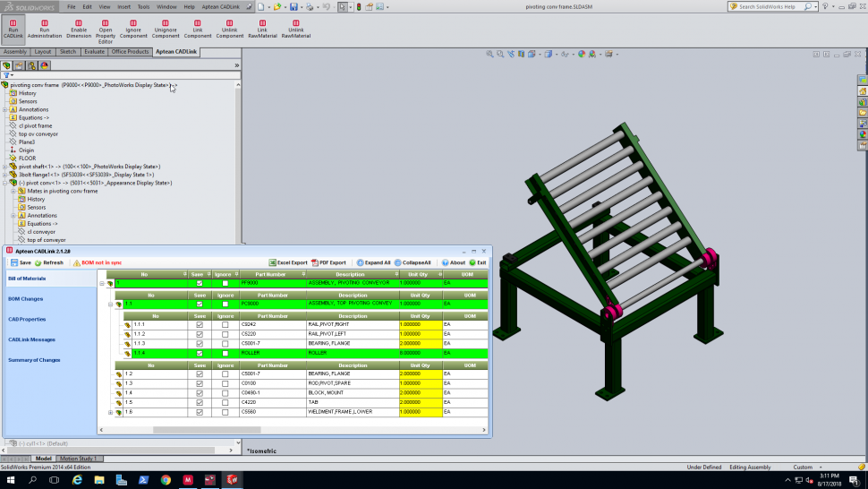This screenshot has height=489, width=868.
Task: Save the document with the floppy icon
Action: click(x=294, y=6)
